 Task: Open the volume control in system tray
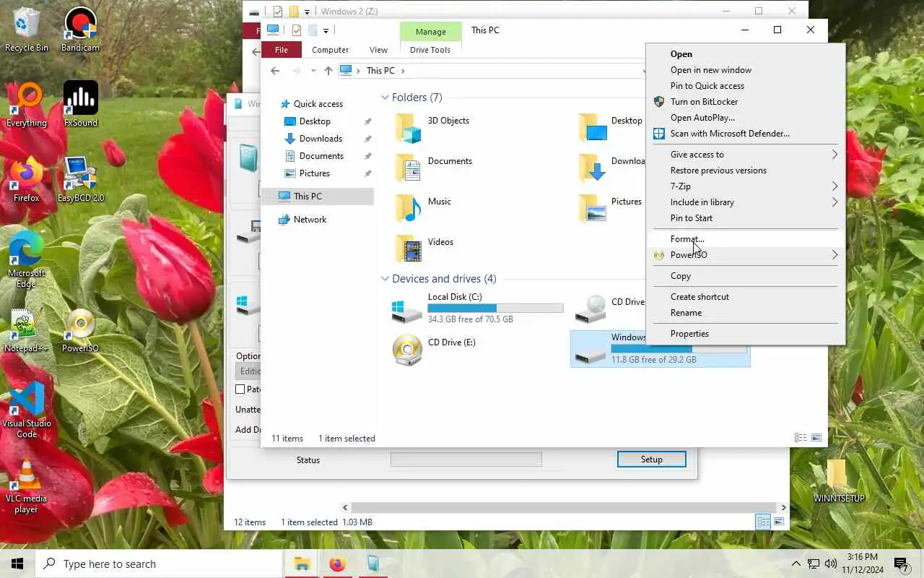pyautogui.click(x=831, y=564)
